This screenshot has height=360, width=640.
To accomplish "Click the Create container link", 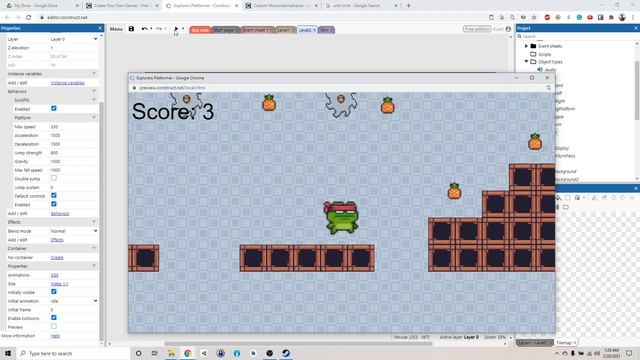I will [x=57, y=258].
